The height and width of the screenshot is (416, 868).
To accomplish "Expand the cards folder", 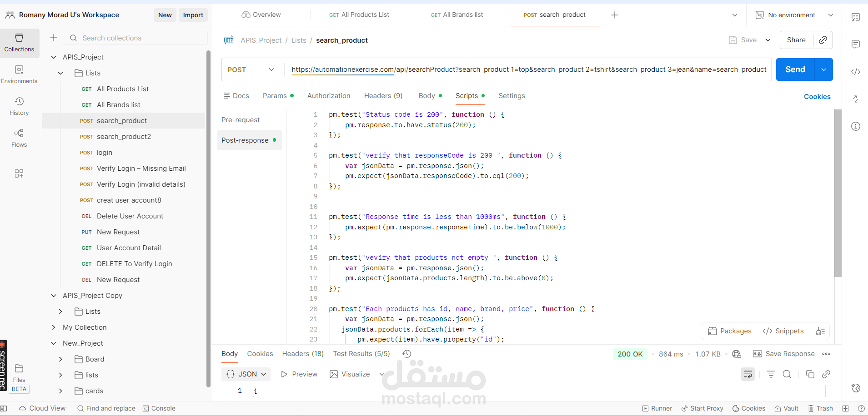I will (60, 391).
